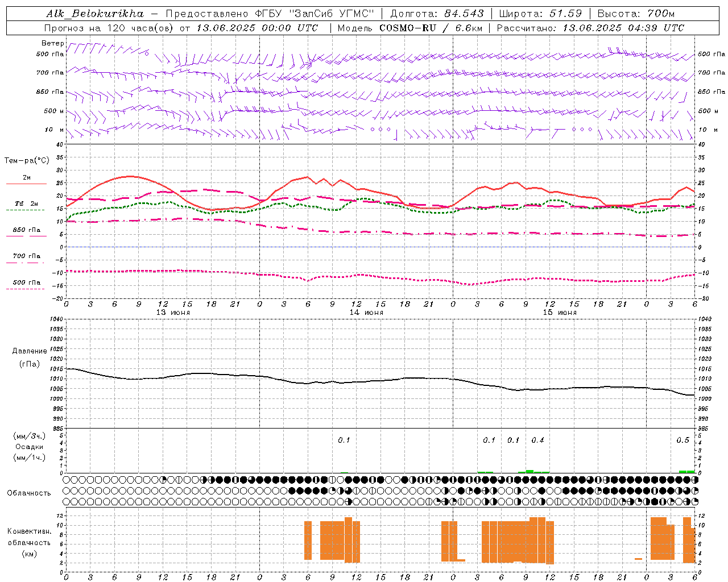728x582 pixels.
Task: Click the 2м temperature legend entry
Action: 27,178
